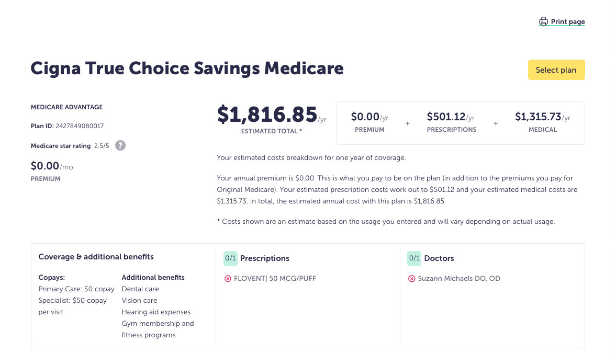Open the star rating help question mark
The height and width of the screenshot is (364, 616).
(120, 146)
